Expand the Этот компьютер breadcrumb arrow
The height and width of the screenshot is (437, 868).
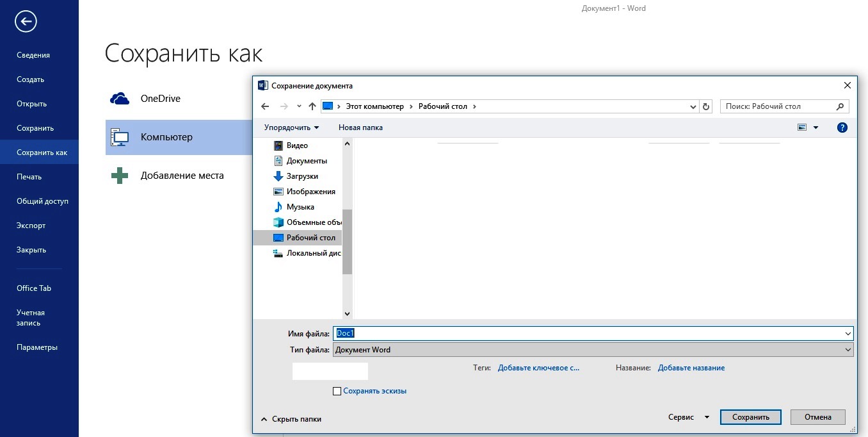click(411, 106)
